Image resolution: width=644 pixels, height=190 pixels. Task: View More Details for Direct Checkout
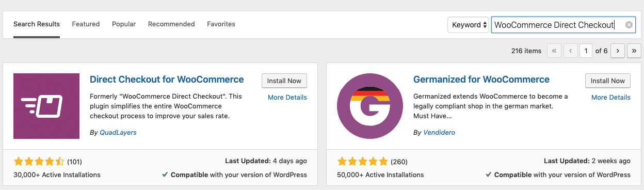click(x=287, y=97)
